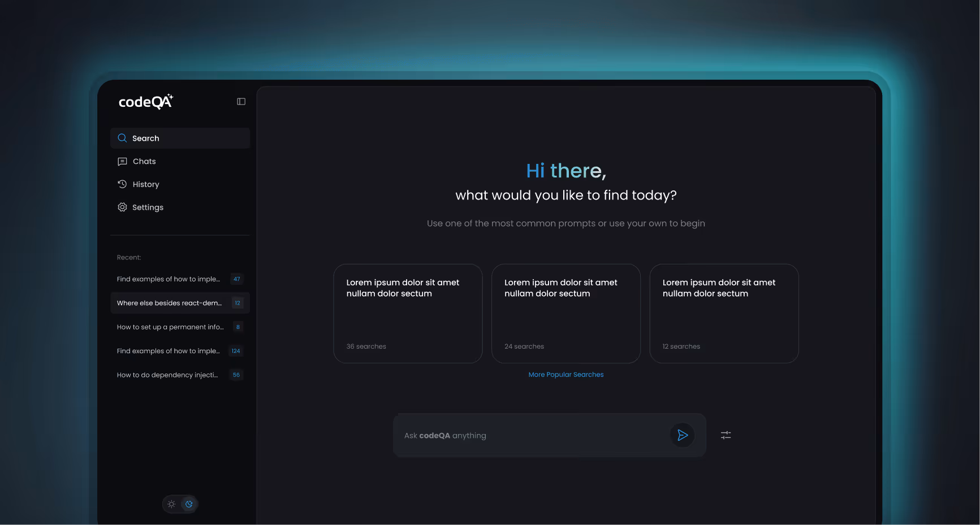Select the Search magnifier icon in the sidebar
The width and height of the screenshot is (980, 525).
coord(122,138)
